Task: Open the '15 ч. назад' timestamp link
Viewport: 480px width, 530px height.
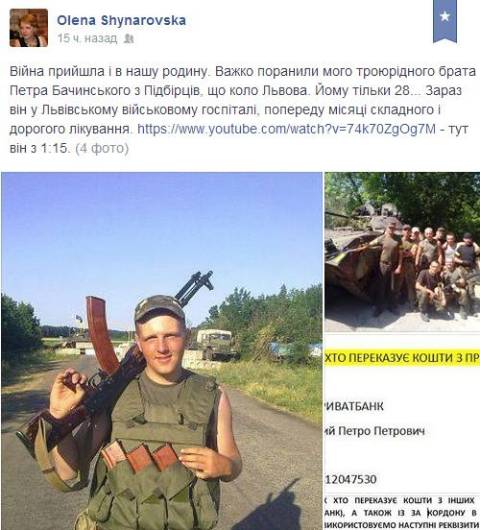Action: pos(87,38)
